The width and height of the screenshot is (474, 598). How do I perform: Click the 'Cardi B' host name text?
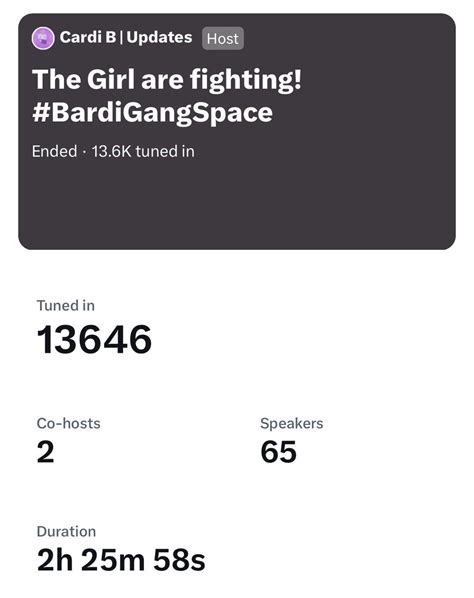click(x=88, y=37)
